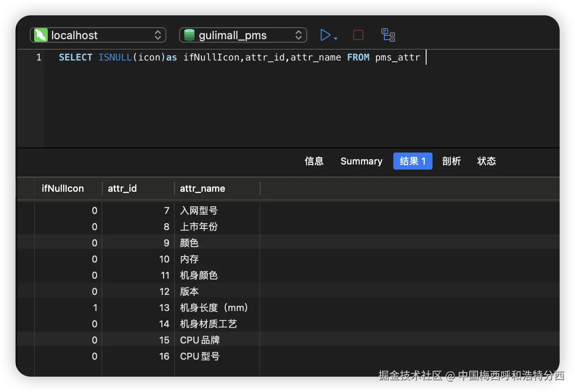Click the green MySQL connection icon
575x392 pixels.
click(x=41, y=35)
